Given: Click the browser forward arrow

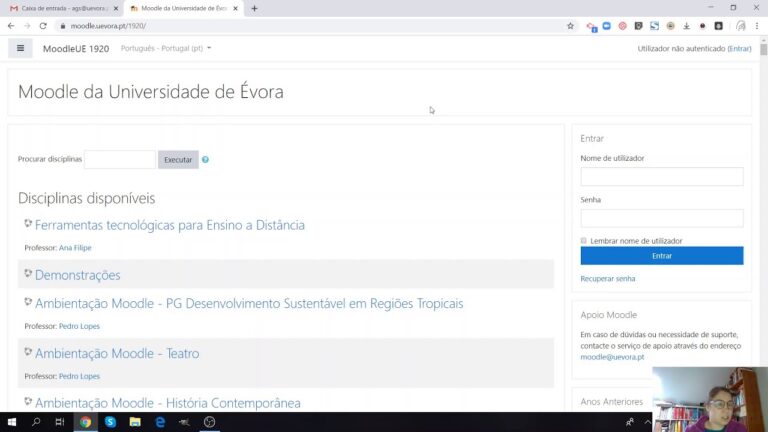Looking at the screenshot, I should [x=27, y=26].
